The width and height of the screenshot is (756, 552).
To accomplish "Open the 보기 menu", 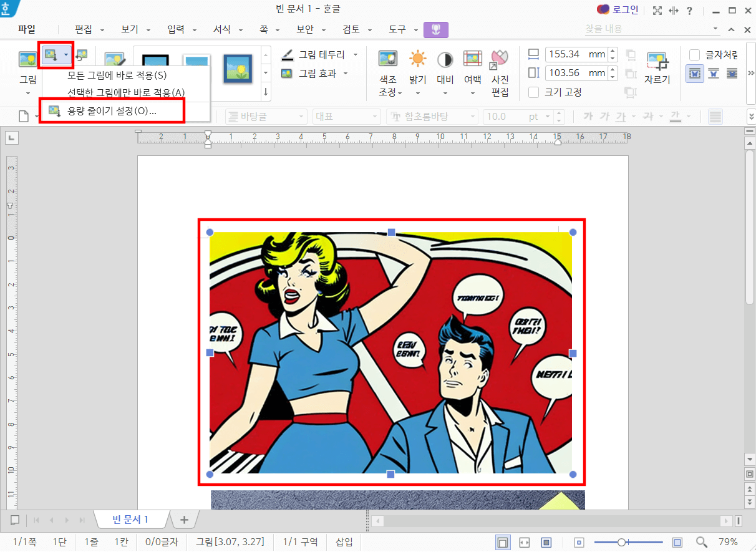I will 130,29.
